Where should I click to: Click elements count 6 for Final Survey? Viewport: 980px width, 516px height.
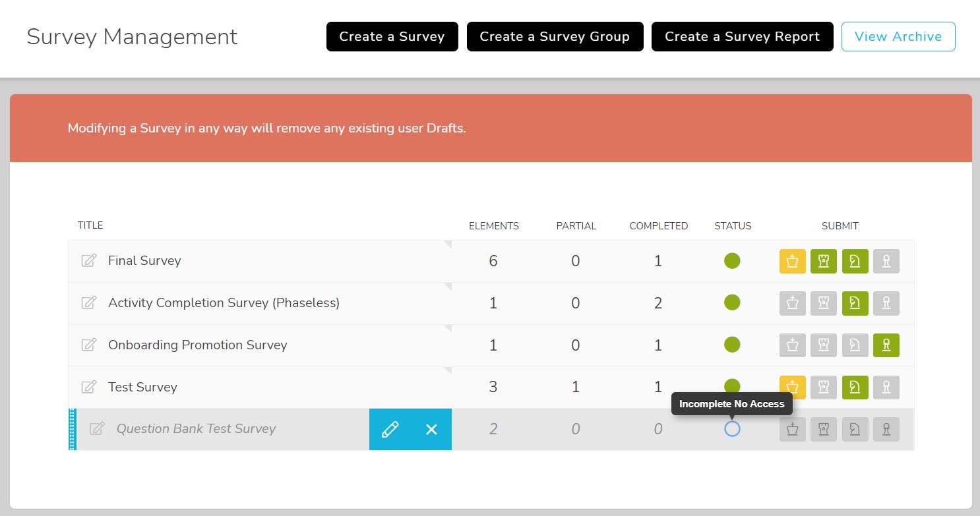click(493, 261)
